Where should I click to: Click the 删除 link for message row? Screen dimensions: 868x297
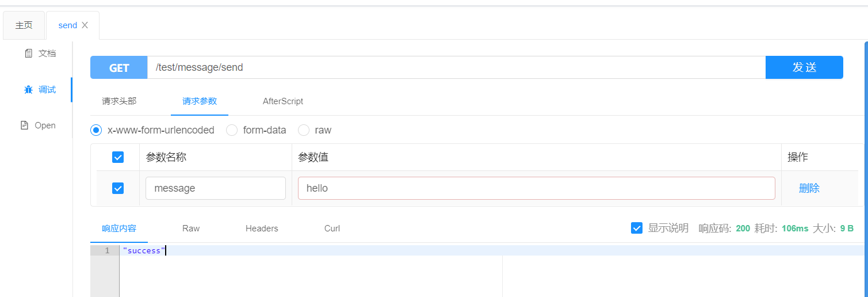809,188
